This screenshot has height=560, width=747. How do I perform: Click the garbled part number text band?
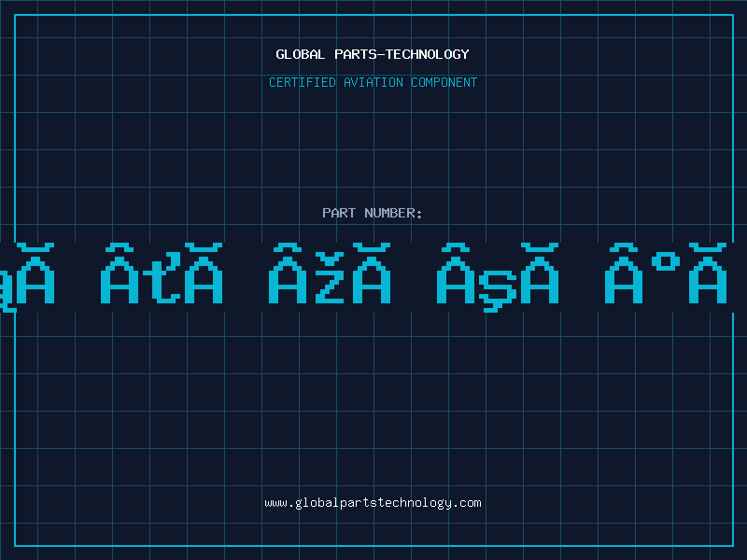(373, 277)
